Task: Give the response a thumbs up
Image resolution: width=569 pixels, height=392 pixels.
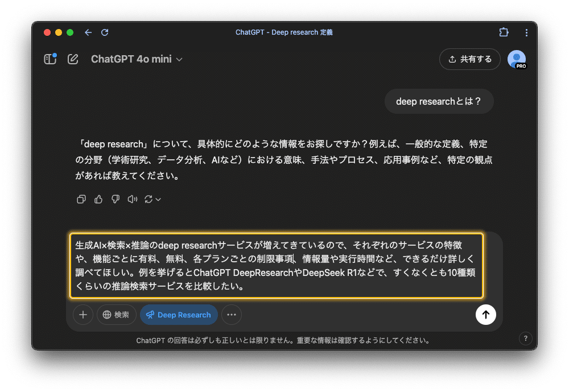Action: tap(98, 199)
